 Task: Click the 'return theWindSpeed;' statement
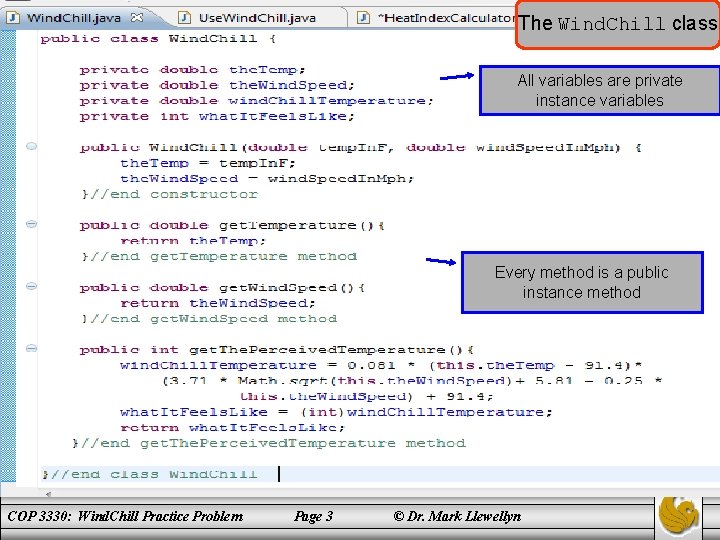pyautogui.click(x=218, y=303)
